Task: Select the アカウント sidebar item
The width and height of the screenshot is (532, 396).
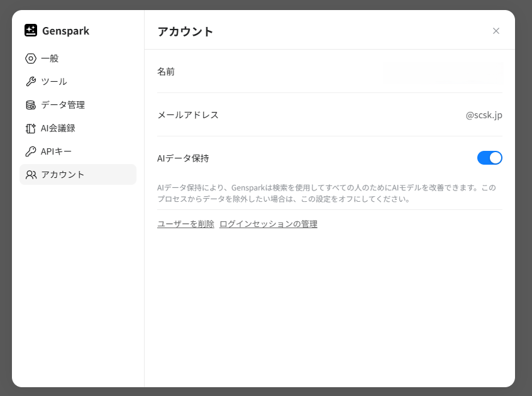Action: [x=63, y=175]
